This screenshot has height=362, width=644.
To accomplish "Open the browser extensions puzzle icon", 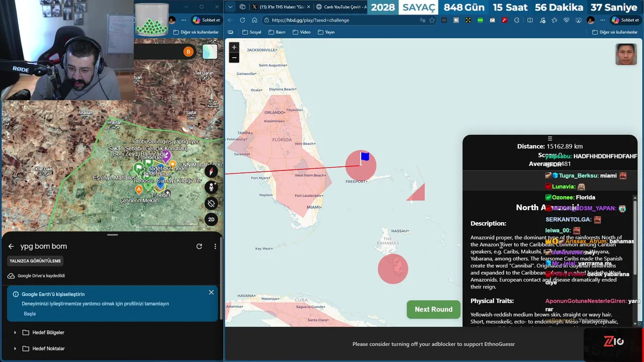I will [x=517, y=20].
